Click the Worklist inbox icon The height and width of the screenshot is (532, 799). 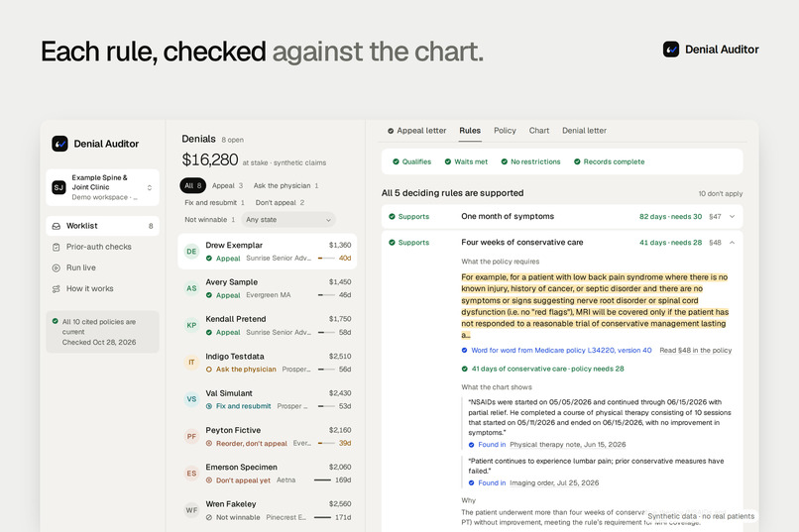(57, 226)
